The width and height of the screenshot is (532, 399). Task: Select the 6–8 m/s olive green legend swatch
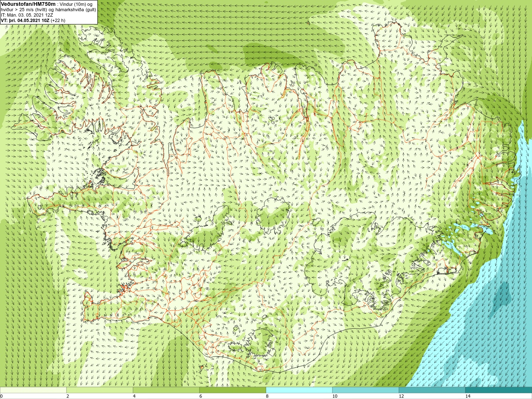[x=233, y=390]
